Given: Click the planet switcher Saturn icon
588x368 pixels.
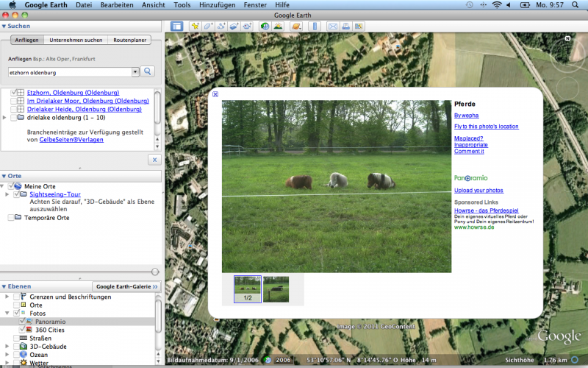Looking at the screenshot, I should tap(296, 26).
